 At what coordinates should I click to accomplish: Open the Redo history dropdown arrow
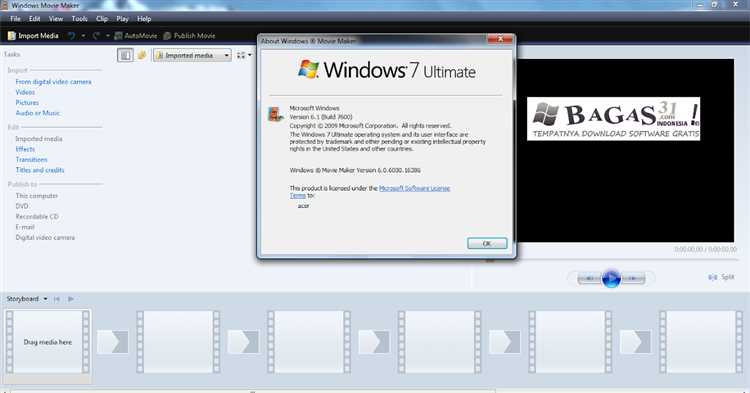click(x=108, y=36)
